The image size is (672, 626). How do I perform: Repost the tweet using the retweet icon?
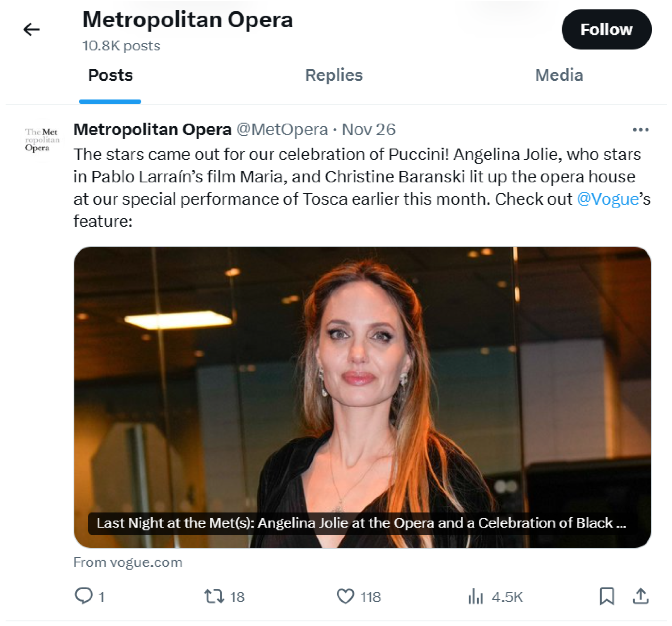pos(214,596)
